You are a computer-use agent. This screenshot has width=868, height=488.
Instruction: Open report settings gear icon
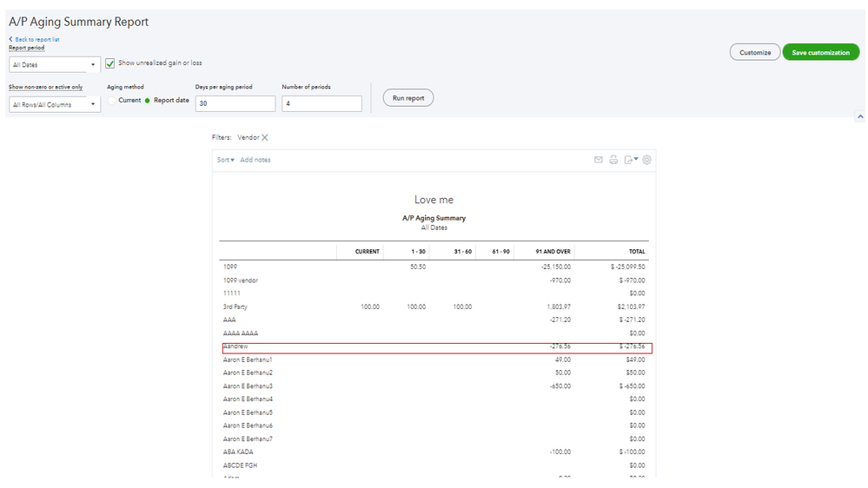(x=647, y=160)
